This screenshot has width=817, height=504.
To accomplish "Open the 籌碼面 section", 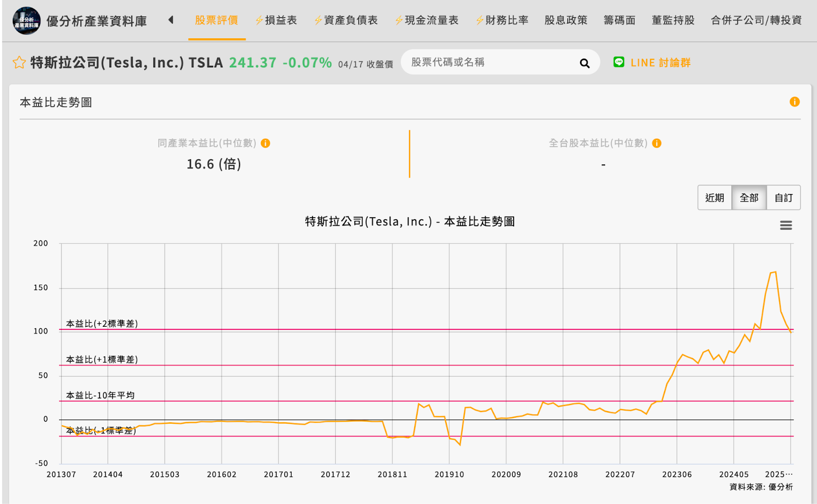I will click(618, 20).
